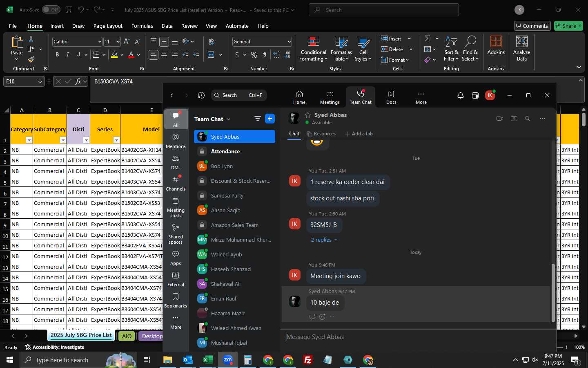Open Shared spaces in sidebar
This screenshot has width=588, height=368.
[x=176, y=234]
